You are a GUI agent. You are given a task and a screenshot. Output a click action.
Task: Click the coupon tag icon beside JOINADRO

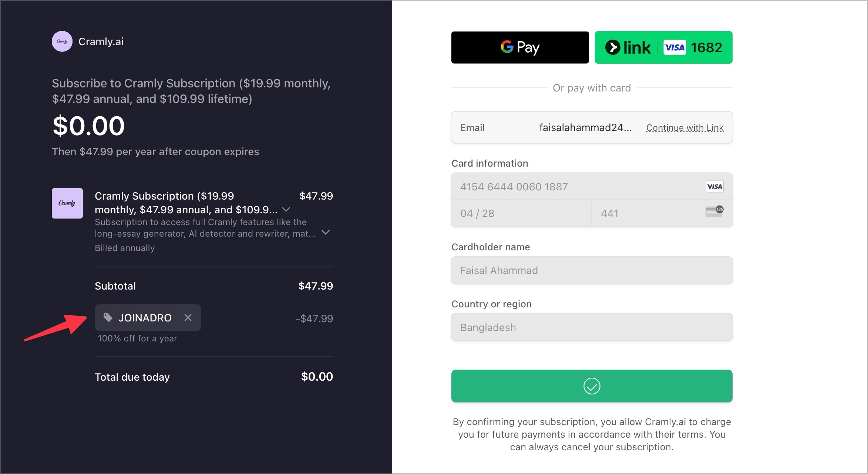point(108,318)
